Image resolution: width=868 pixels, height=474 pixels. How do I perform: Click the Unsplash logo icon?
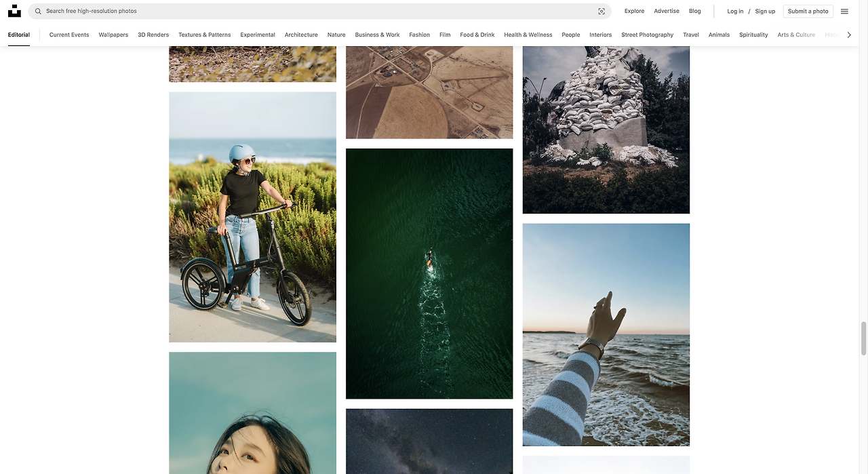(x=14, y=11)
